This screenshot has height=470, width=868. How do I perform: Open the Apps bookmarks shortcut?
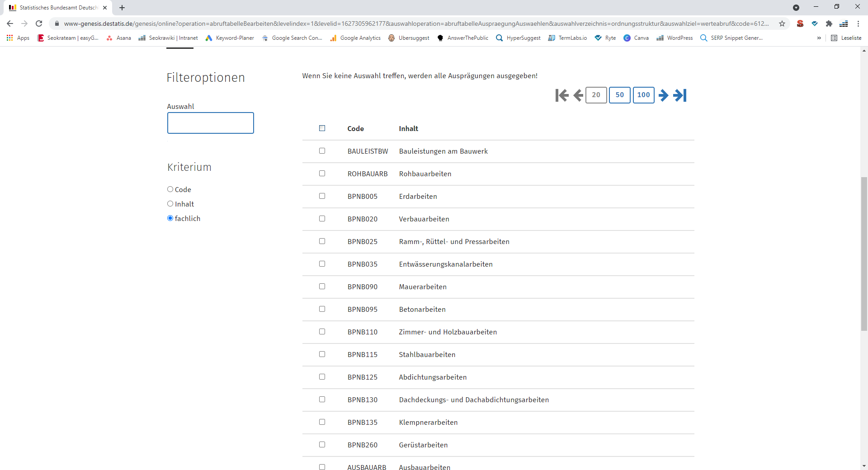pos(18,38)
